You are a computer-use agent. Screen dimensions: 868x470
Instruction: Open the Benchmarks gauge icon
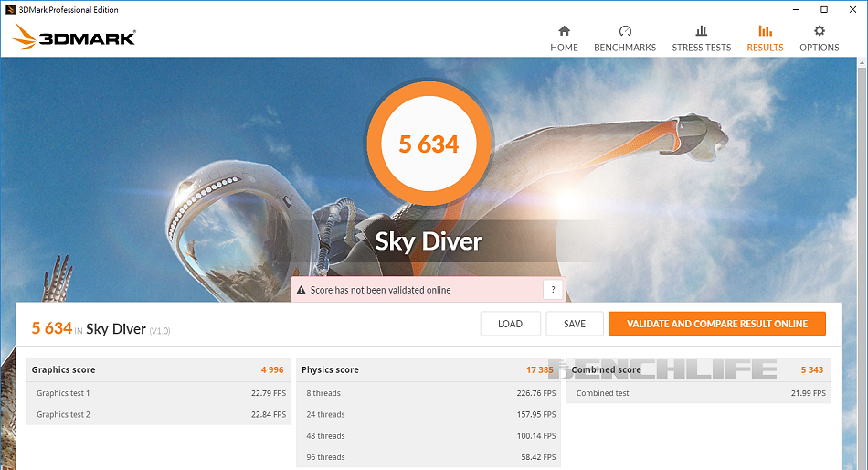[x=625, y=30]
